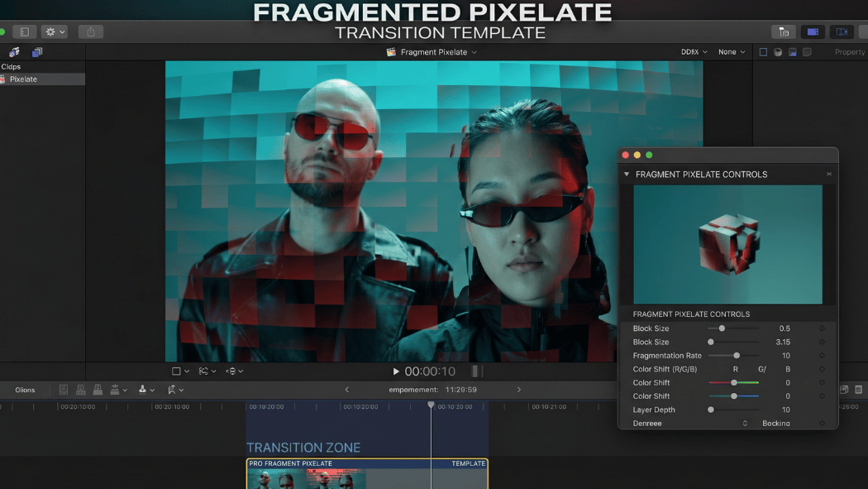Open the photos and audio sidebar icon
This screenshot has height=489, width=868.
pyautogui.click(x=37, y=52)
